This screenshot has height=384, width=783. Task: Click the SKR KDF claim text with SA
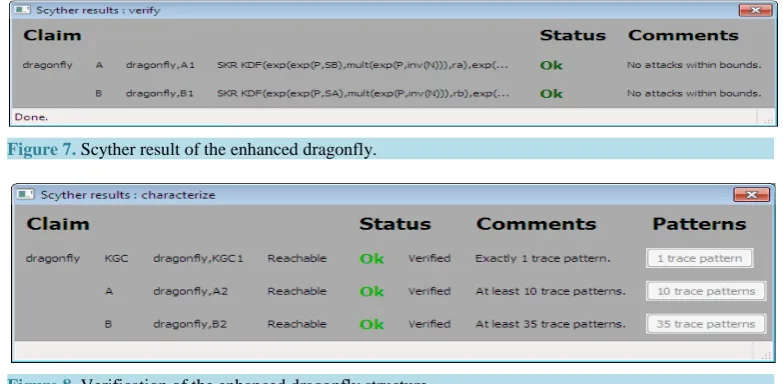tap(363, 93)
